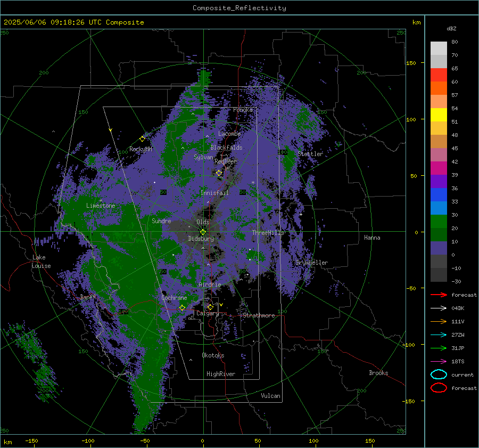Click the orange 111V arrow legend icon

(439, 321)
